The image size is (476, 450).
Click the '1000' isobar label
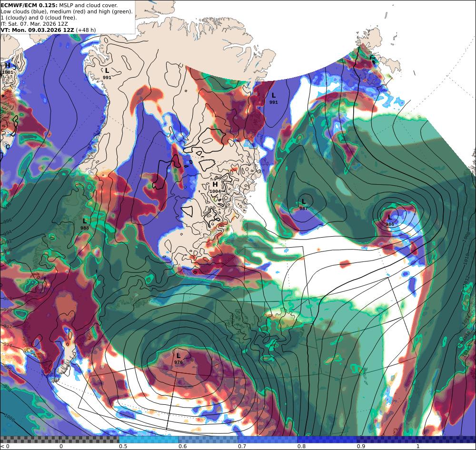[x=9, y=418]
